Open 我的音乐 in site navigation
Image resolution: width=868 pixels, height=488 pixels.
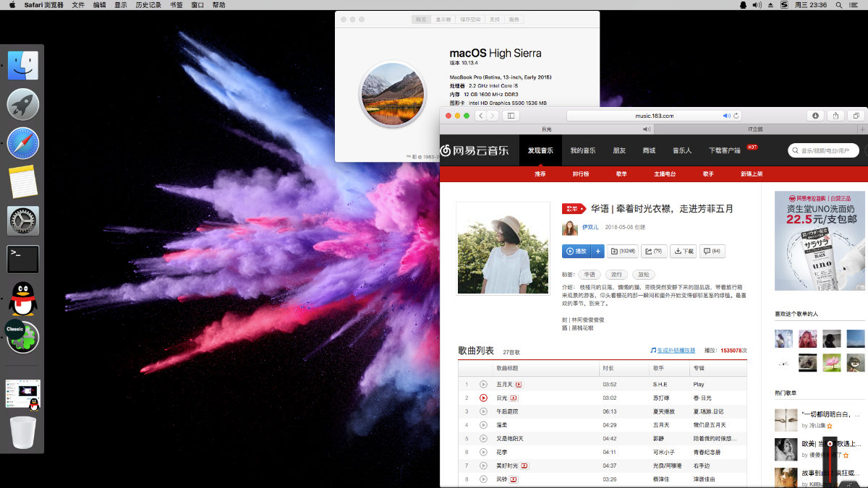tap(582, 150)
